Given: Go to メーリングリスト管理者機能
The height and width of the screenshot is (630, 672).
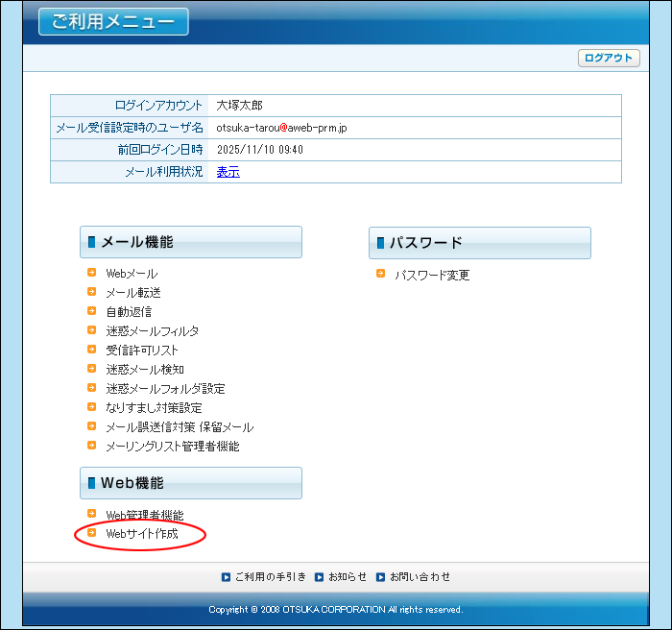Looking at the screenshot, I should (173, 447).
